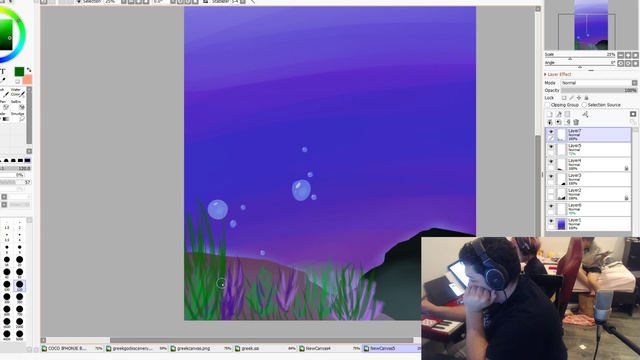Image resolution: width=640 pixels, height=360 pixels.
Task: Toggle the lock all padlock icon
Action: [587, 98]
